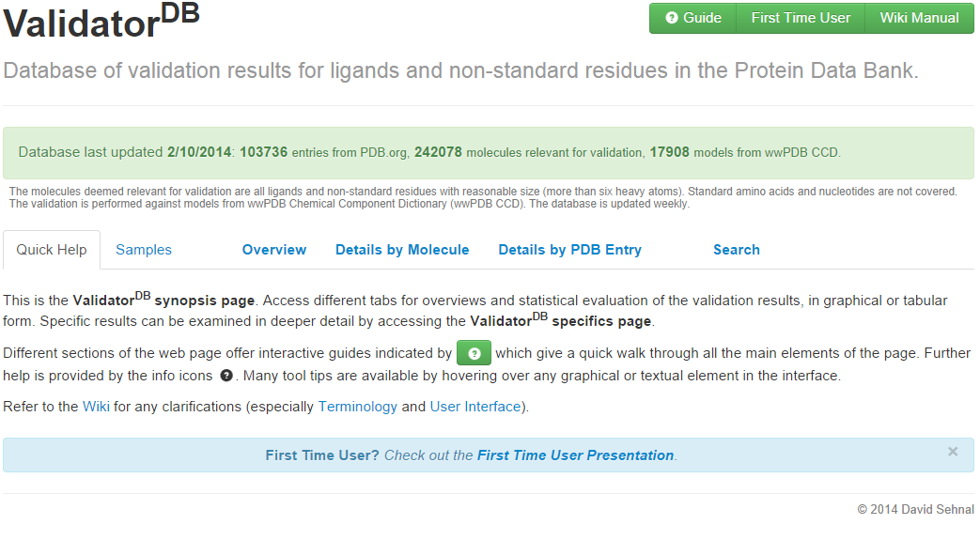Switch to the Overview tab
This screenshot has width=980, height=540.
(x=274, y=250)
